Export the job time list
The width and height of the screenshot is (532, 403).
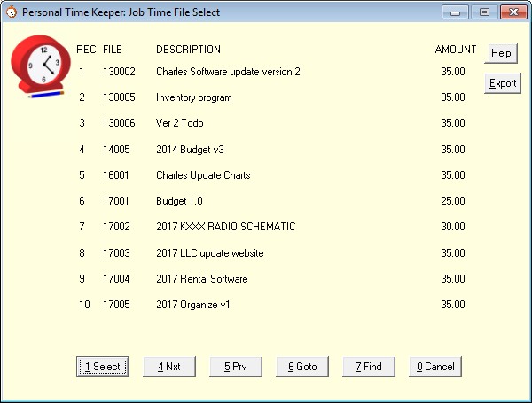pos(503,83)
